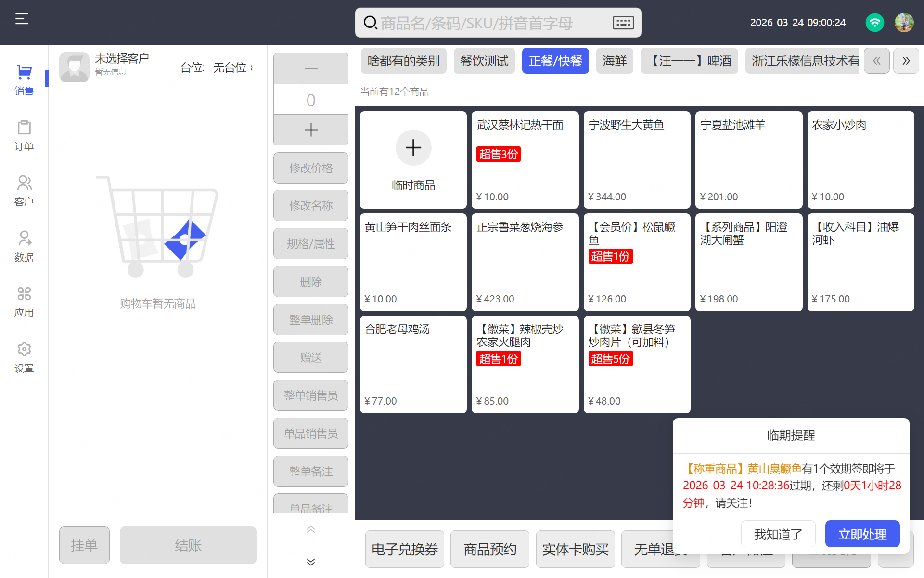This screenshot has height=578, width=924.
Task: Switch to the 海鲜 category tab
Action: (x=614, y=61)
